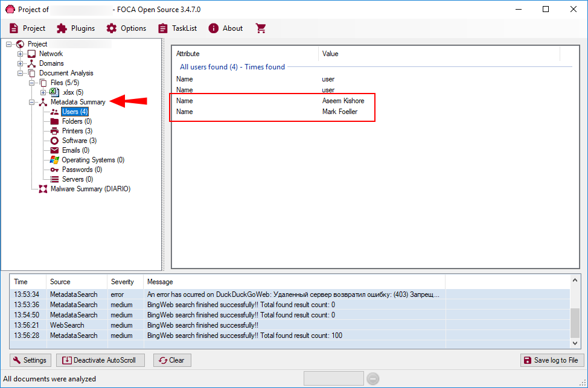This screenshot has height=388, width=588.
Task: Select the .xlsx (5) tree item
Action: (x=73, y=92)
